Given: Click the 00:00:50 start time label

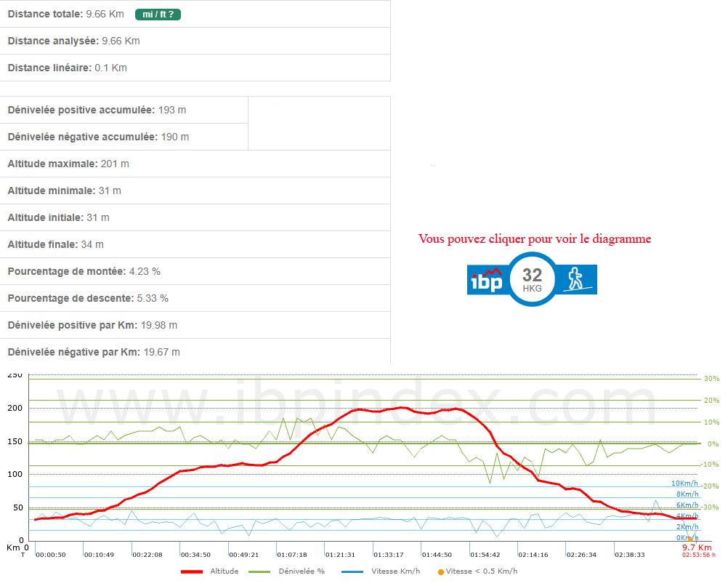Looking at the screenshot, I should [51, 554].
